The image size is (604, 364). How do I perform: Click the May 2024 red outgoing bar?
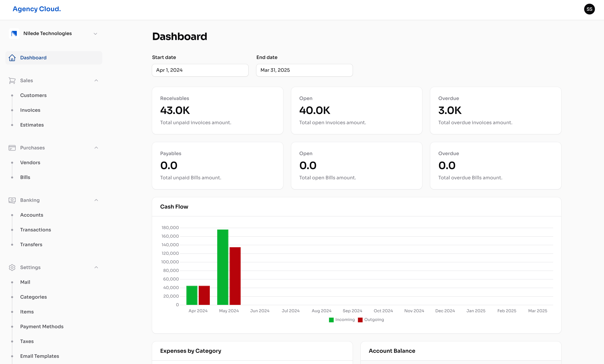(x=235, y=276)
